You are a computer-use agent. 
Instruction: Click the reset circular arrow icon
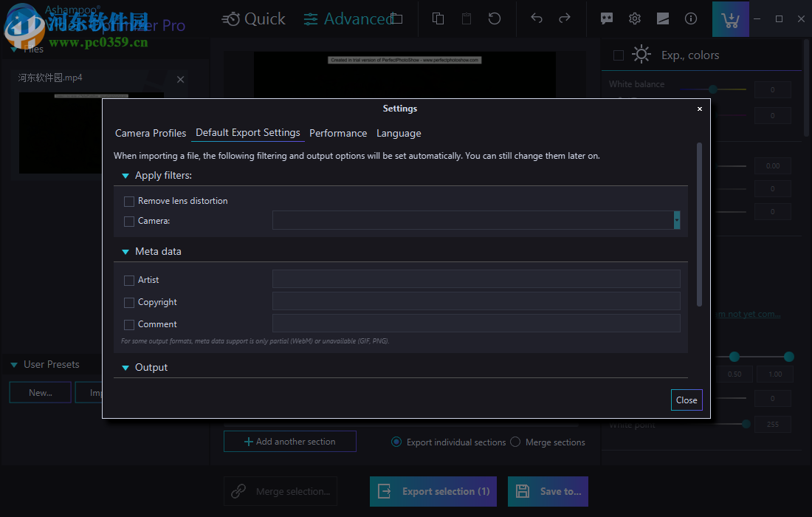coord(494,18)
